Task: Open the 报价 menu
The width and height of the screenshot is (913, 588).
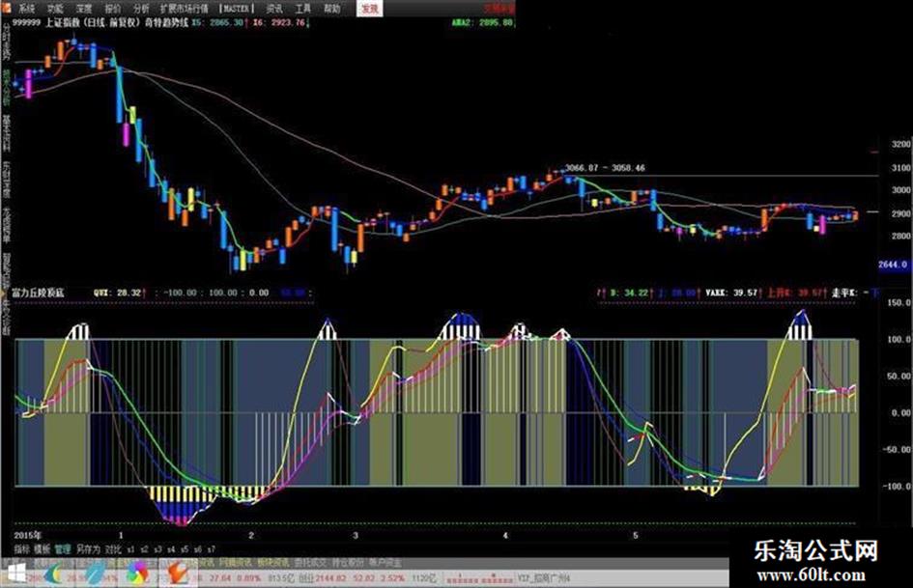Action: click(x=113, y=9)
